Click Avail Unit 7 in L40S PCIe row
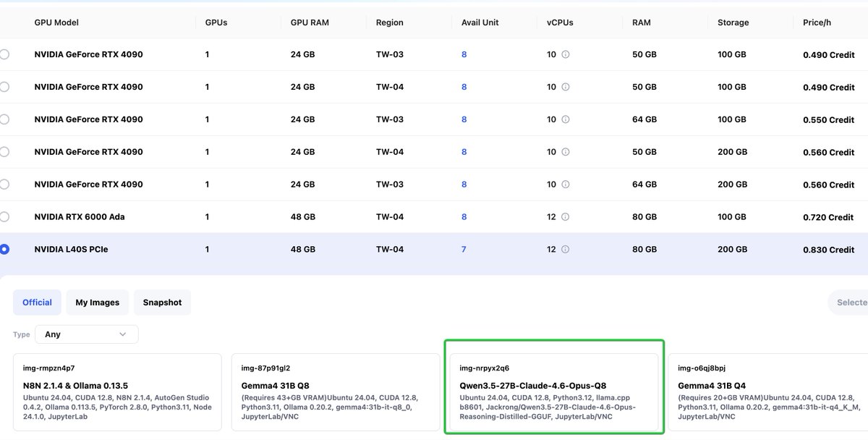This screenshot has width=868, height=440. (464, 250)
